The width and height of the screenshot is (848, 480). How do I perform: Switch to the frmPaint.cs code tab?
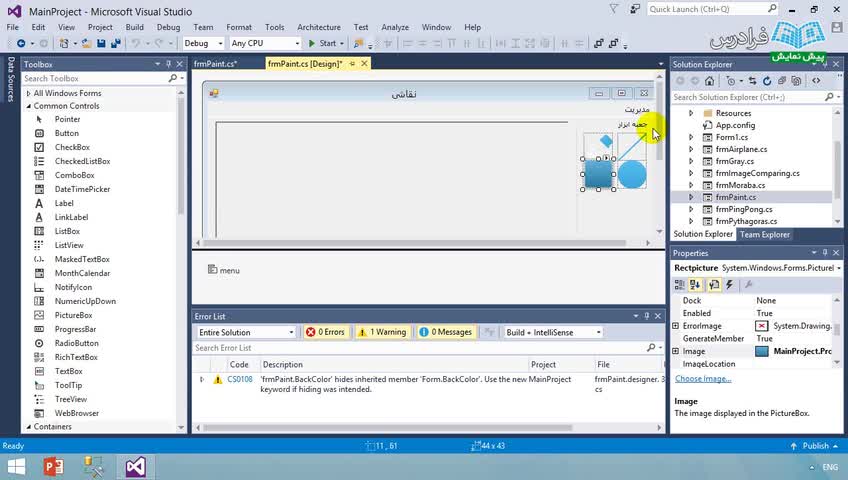(x=215, y=64)
